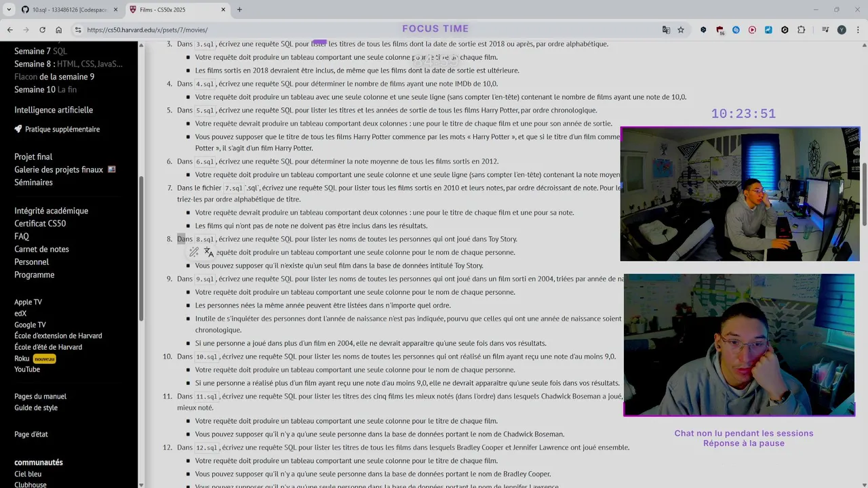Viewport: 868px width, 488px height.
Task: Click the 12.sql code label
Action: coord(206,448)
